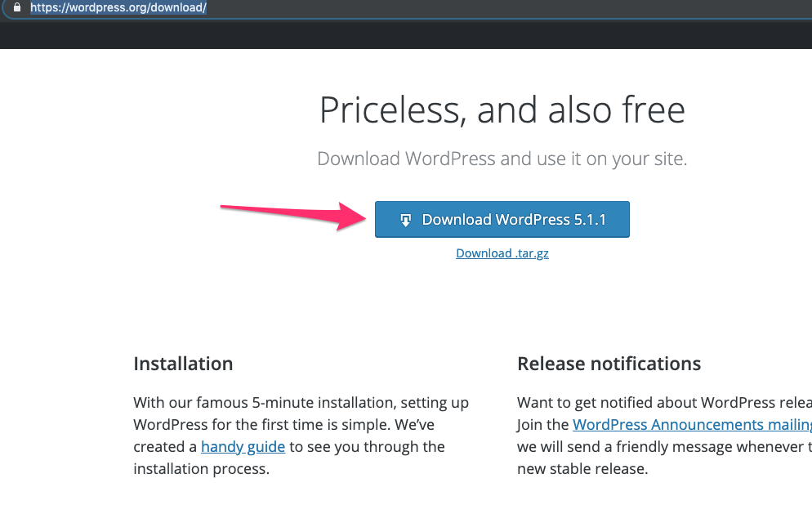
Task: Click the "installation process." paragraph ending
Action: 201,469
